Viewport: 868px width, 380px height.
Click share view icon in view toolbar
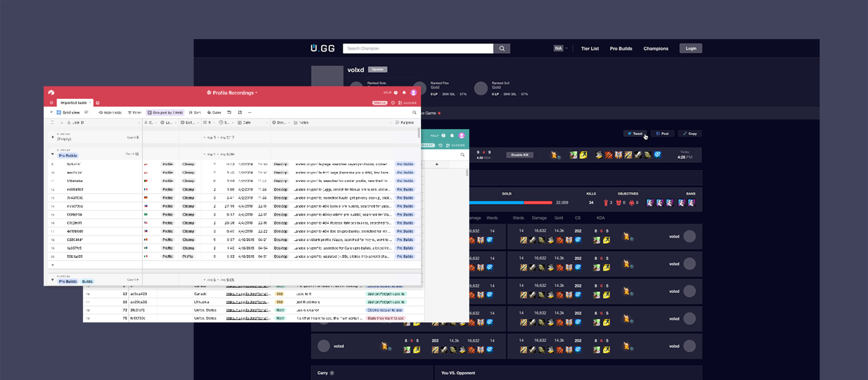tap(240, 113)
